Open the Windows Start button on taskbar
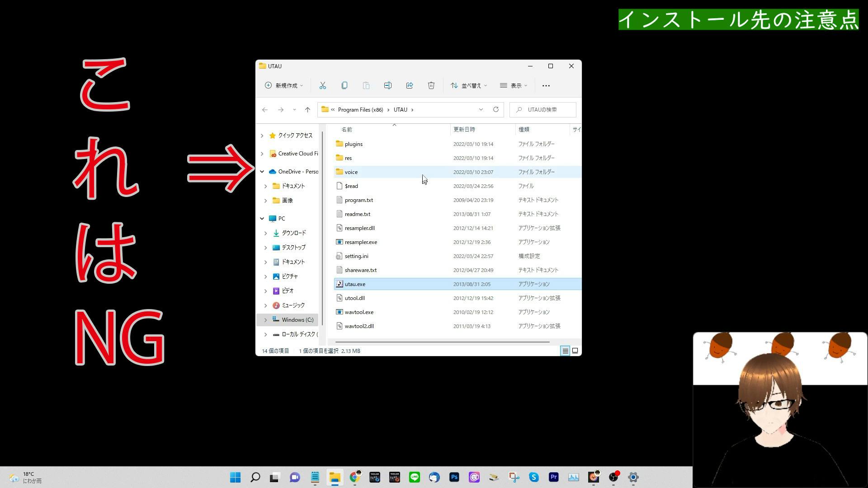The width and height of the screenshot is (868, 488). pos(235,477)
